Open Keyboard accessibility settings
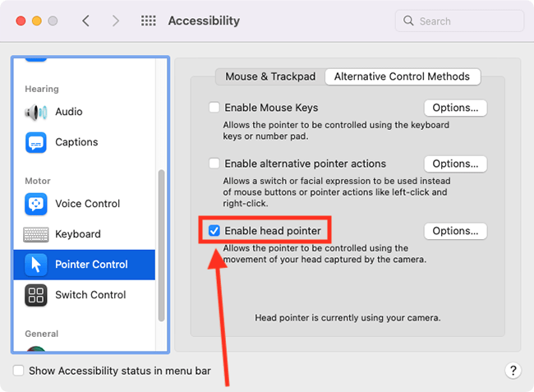This screenshot has width=534, height=392. 84,234
